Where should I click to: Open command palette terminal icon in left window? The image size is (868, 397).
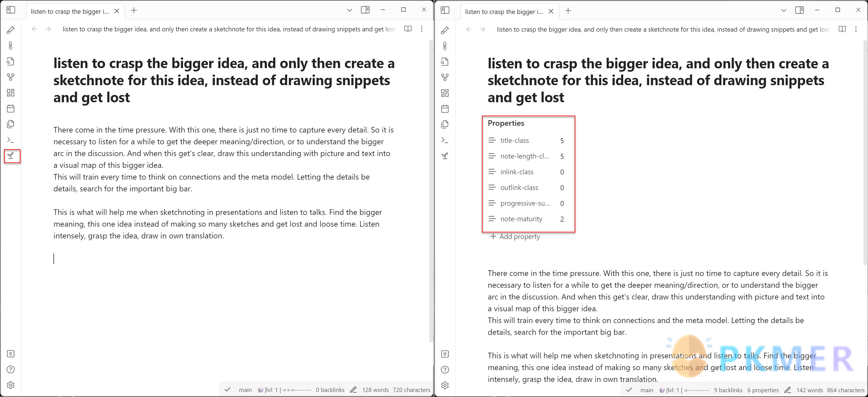[10, 140]
